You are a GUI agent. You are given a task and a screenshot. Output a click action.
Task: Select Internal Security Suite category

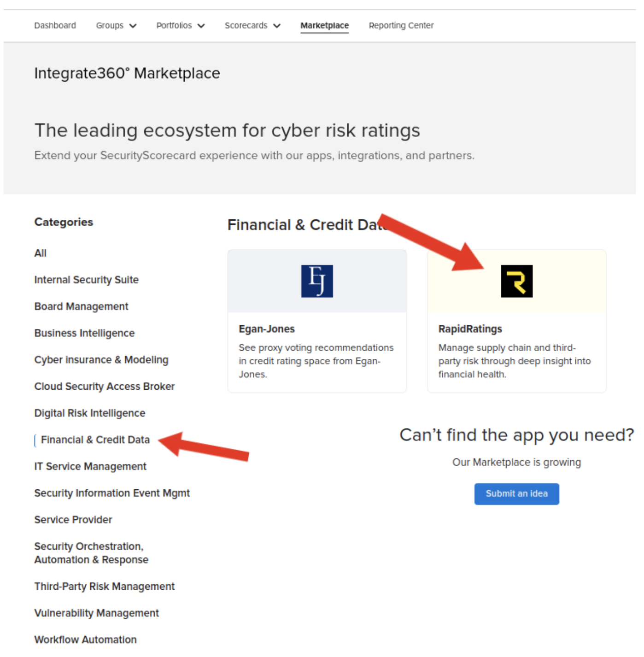(86, 280)
